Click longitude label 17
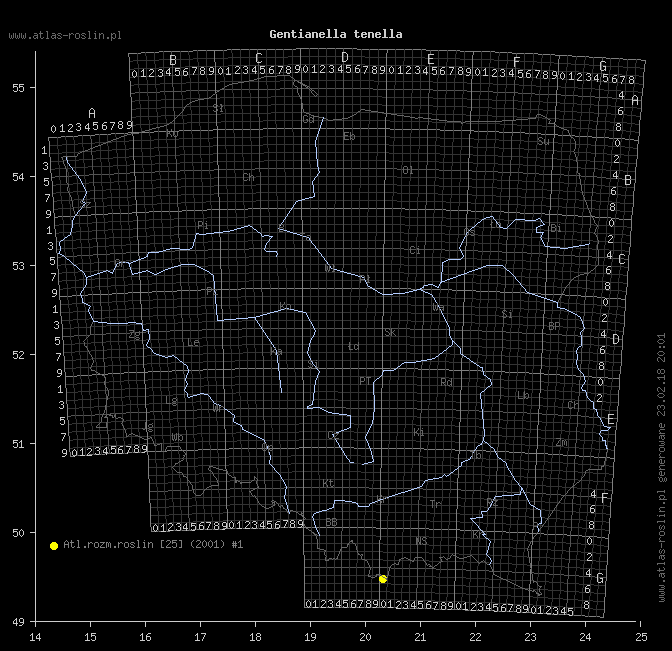The image size is (672, 651). pyautogui.click(x=200, y=637)
